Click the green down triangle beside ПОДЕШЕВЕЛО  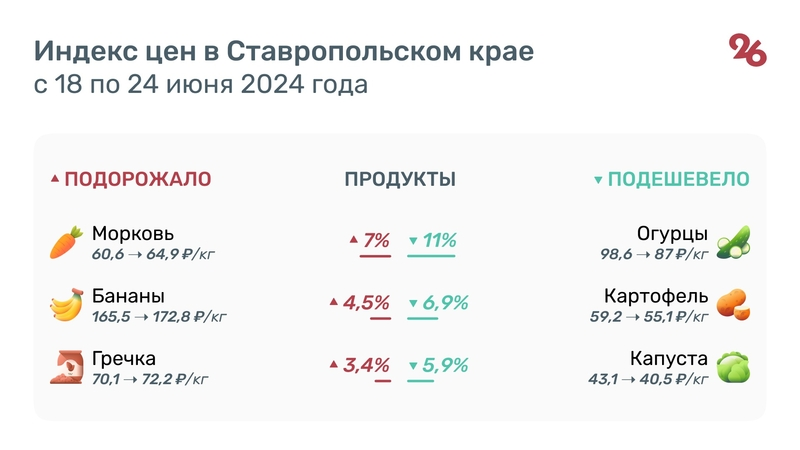pyautogui.click(x=598, y=180)
